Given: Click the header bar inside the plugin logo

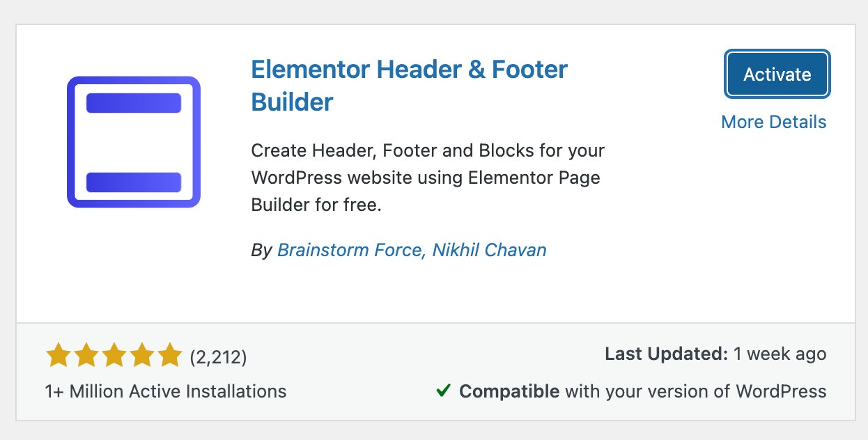Looking at the screenshot, I should 133,102.
